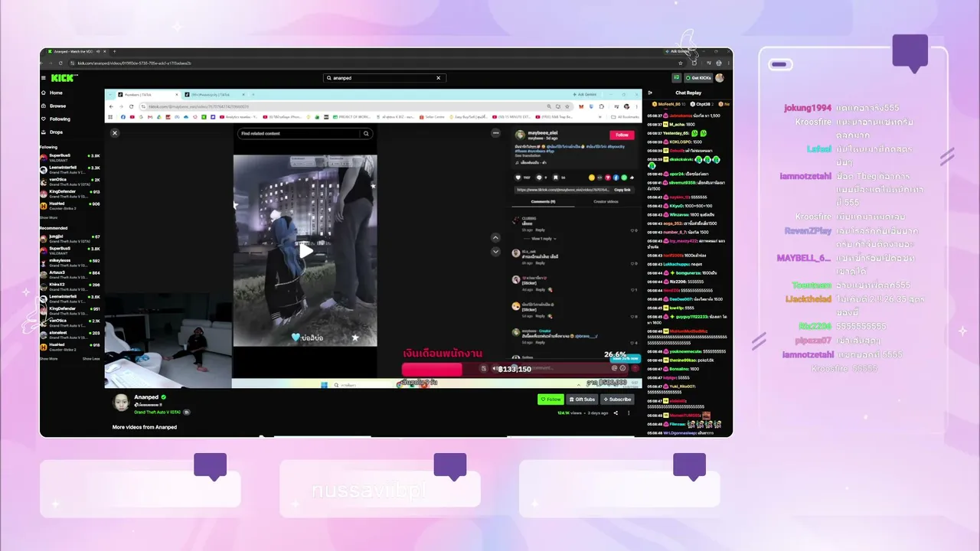The image size is (980, 551).
Task: Click the Gift Subs button
Action: coord(583,399)
